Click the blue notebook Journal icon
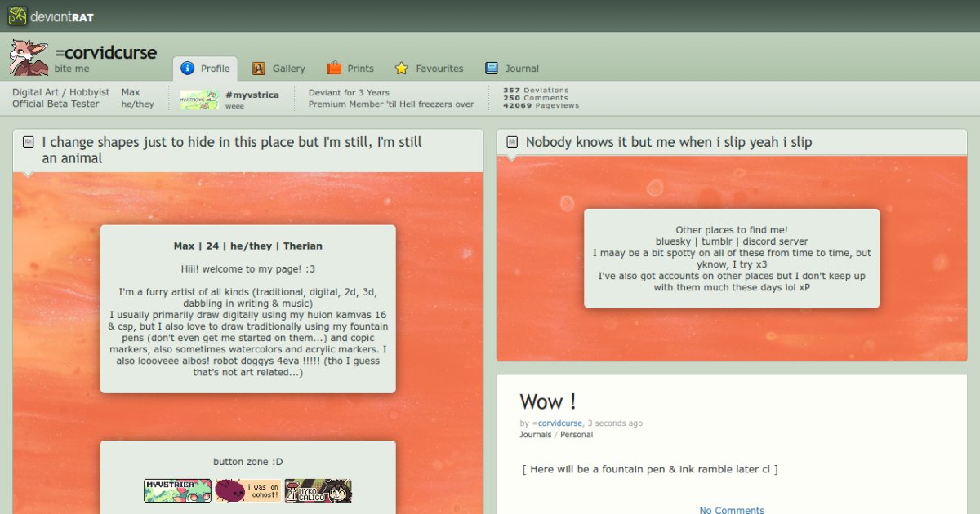Image resolution: width=980 pixels, height=514 pixels. pos(491,69)
